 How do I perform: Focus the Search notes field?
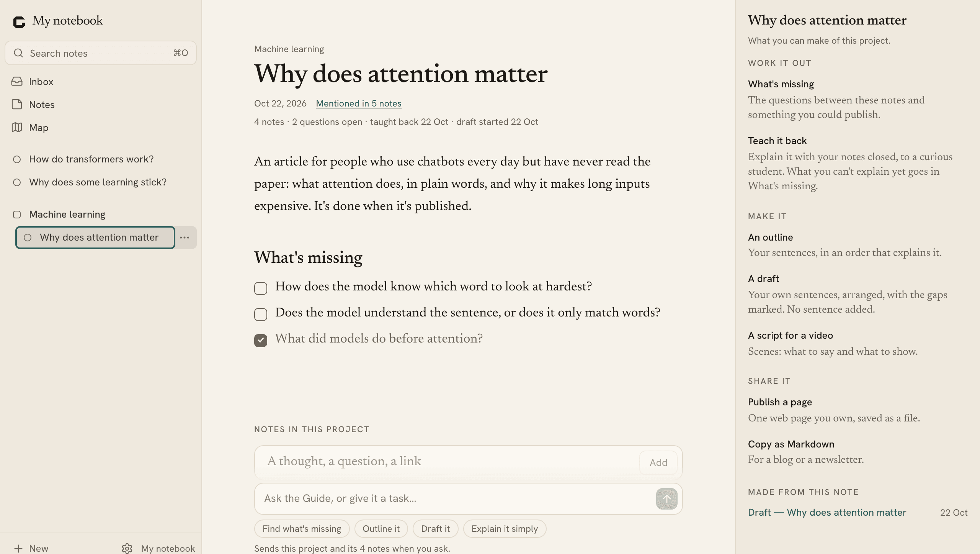point(101,53)
